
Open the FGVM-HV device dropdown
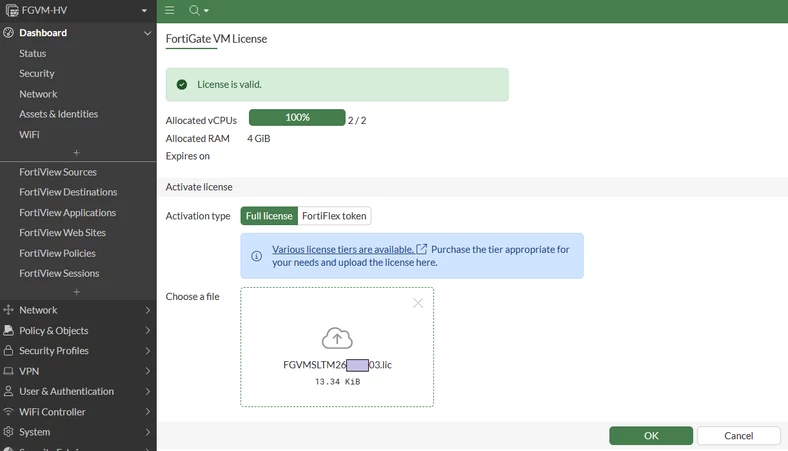144,11
